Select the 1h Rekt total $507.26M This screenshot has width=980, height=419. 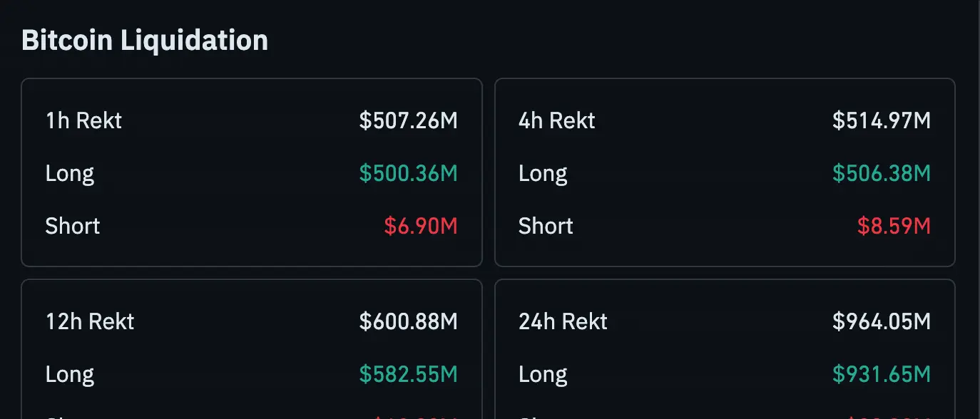pyautogui.click(x=408, y=121)
